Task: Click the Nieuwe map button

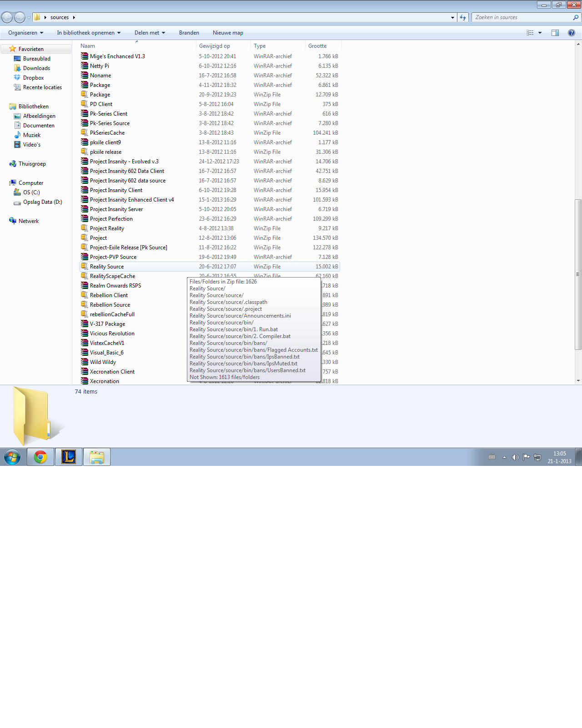Action: (228, 33)
